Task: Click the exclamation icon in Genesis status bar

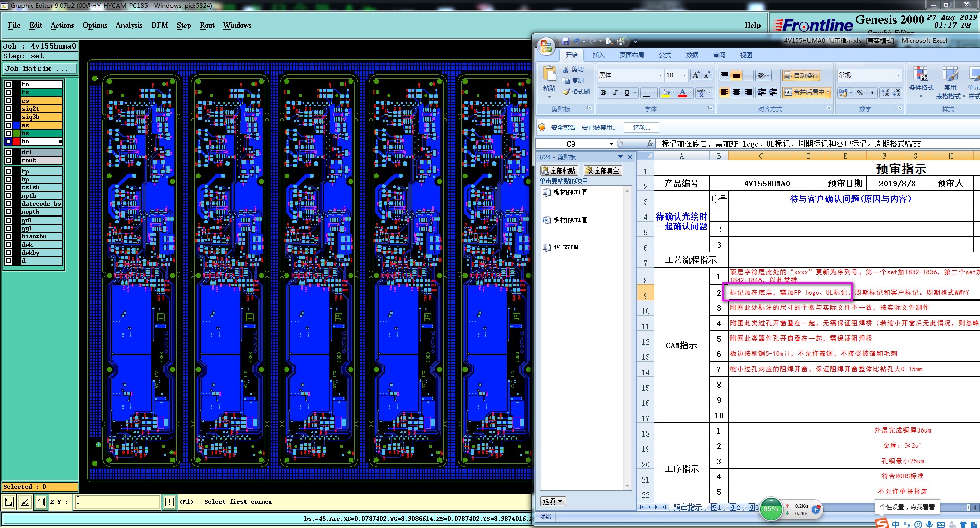Action: click(169, 502)
